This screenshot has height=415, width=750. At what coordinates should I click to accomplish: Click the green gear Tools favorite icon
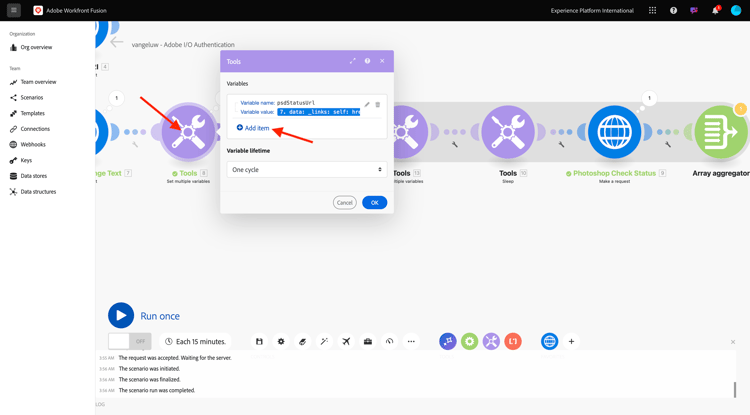tap(470, 341)
